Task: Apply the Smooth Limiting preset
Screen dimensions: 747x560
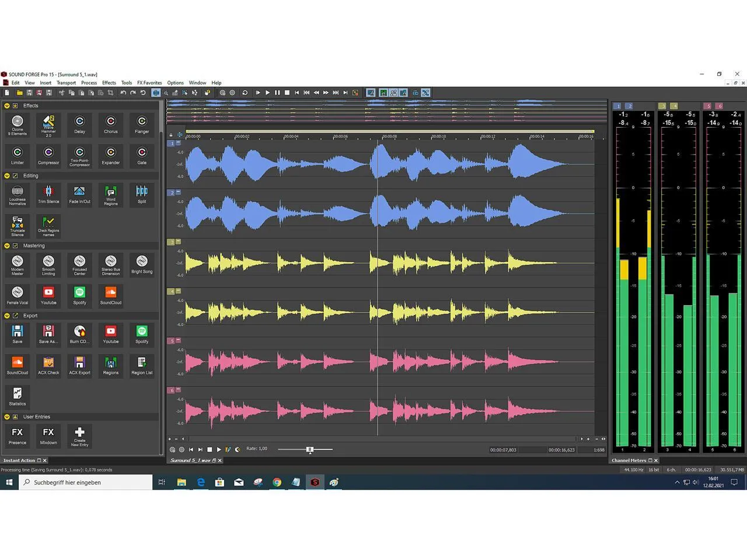Action: 48,265
